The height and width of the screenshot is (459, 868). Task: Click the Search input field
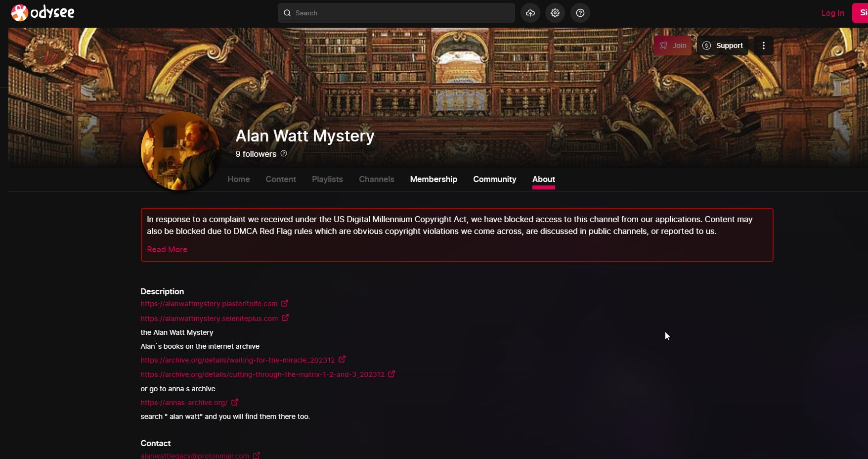click(396, 13)
